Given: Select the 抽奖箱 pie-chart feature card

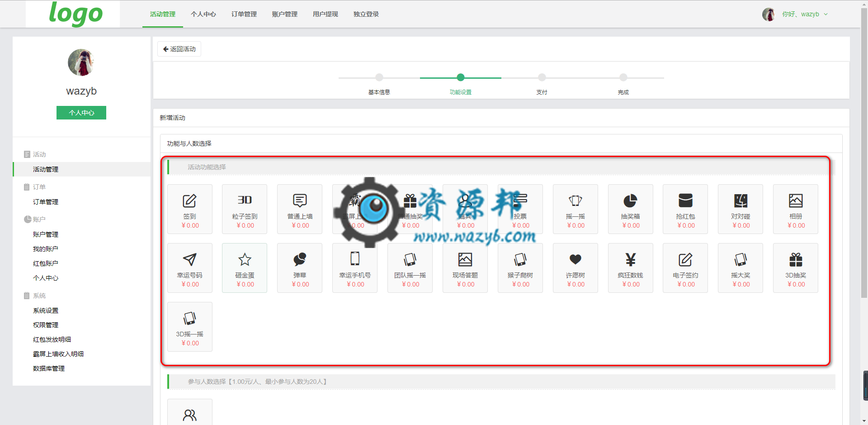Looking at the screenshot, I should click(x=631, y=209).
